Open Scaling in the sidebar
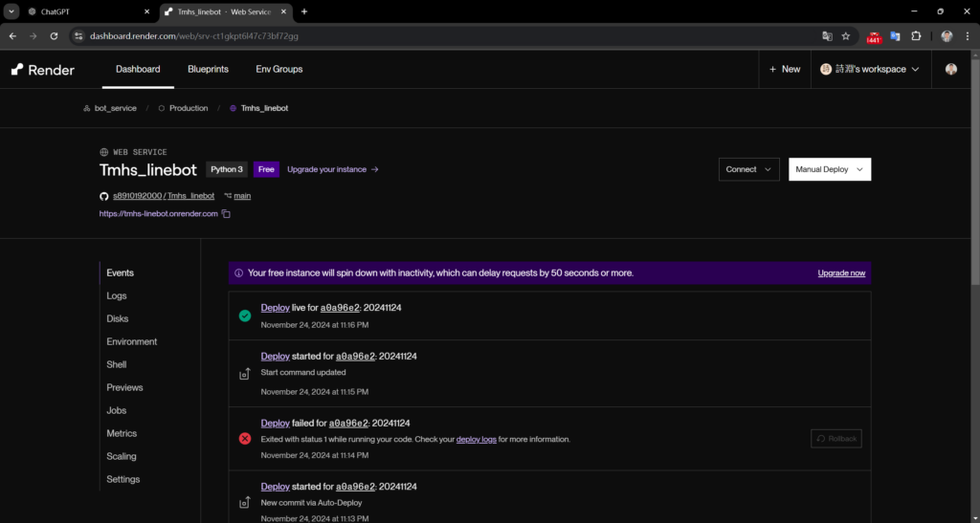This screenshot has width=980, height=523. pyautogui.click(x=122, y=456)
